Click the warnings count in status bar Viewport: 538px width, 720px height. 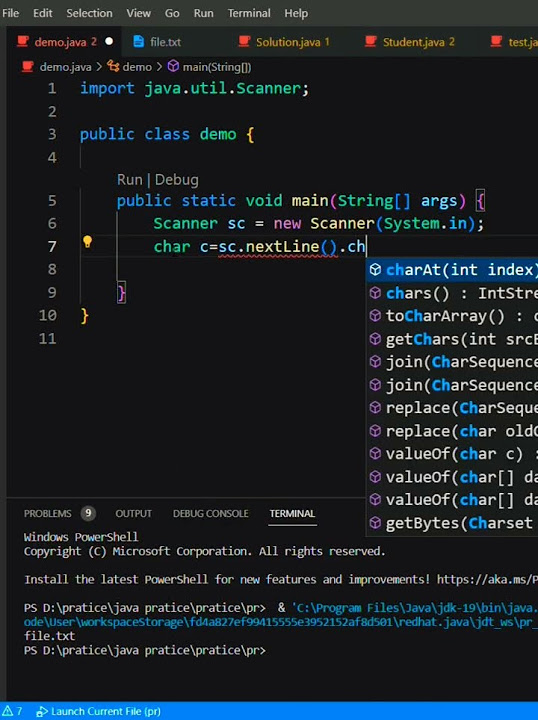coord(12,711)
